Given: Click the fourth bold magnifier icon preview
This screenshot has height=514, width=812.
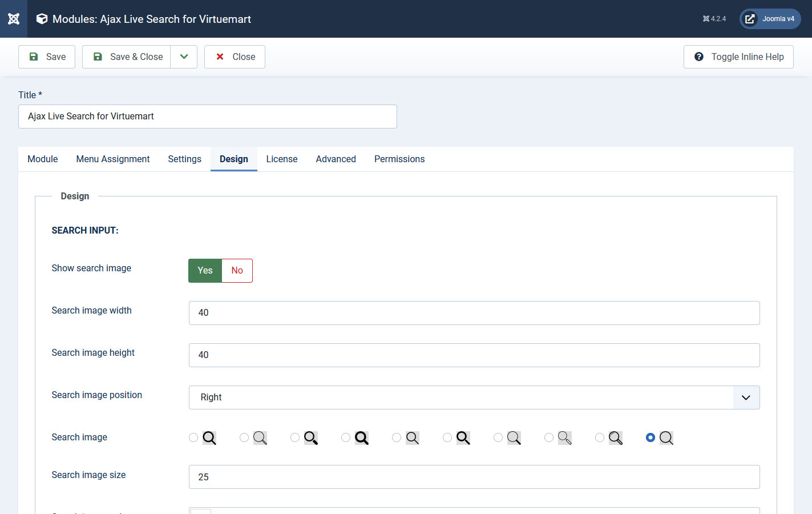Looking at the screenshot, I should point(362,438).
